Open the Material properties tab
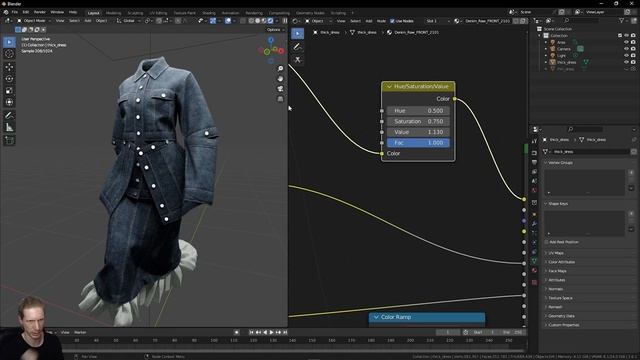This screenshot has height=360, width=640. [534, 270]
